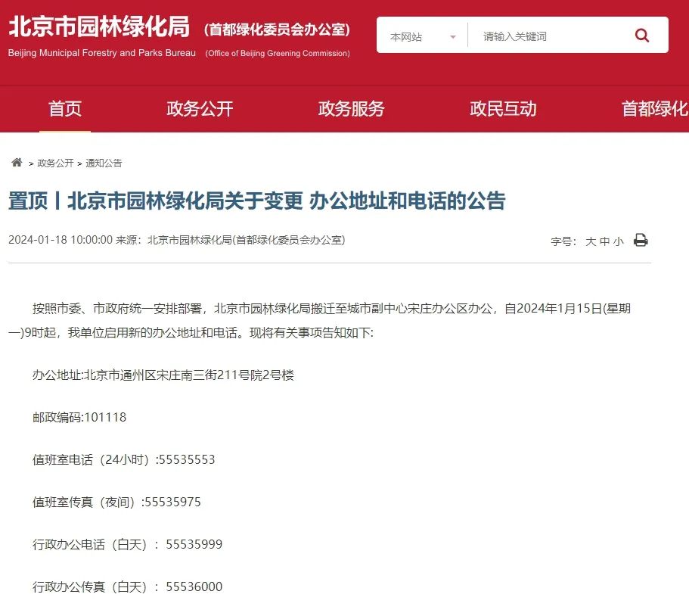Click the 政务公开 breadcrumb link
The image size is (689, 616).
[55, 163]
